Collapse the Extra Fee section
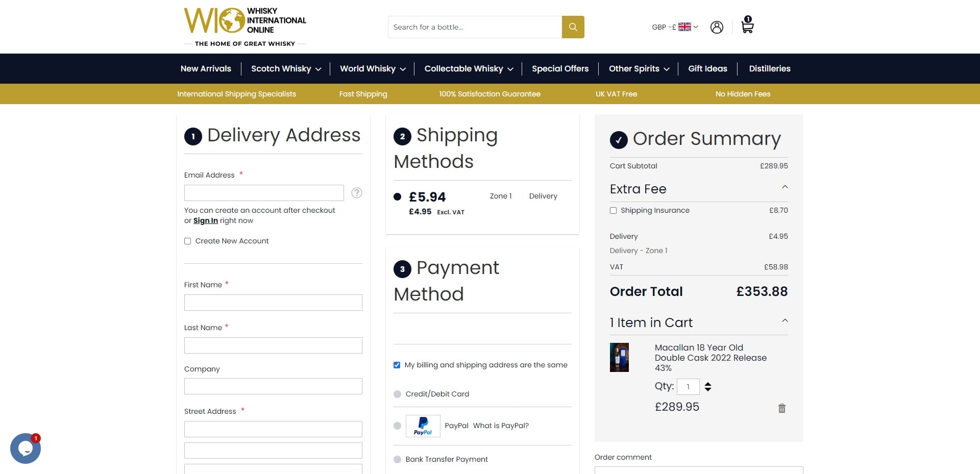 coord(785,187)
